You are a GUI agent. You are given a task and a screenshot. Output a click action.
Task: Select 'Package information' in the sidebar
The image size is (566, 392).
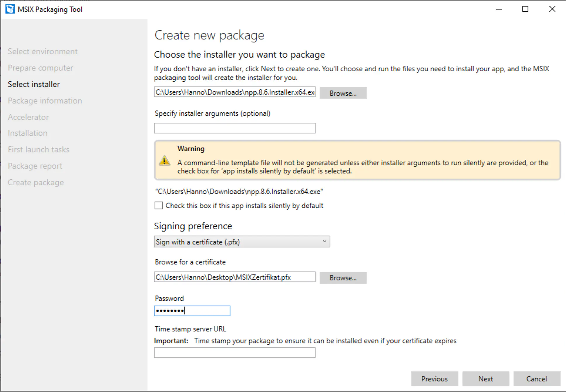[x=45, y=100]
